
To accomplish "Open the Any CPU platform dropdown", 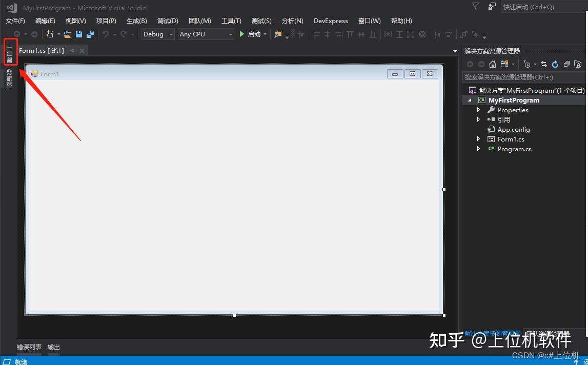I will tap(205, 34).
